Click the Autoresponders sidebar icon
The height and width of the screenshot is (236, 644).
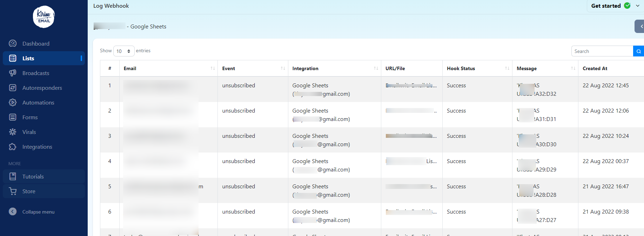13,88
